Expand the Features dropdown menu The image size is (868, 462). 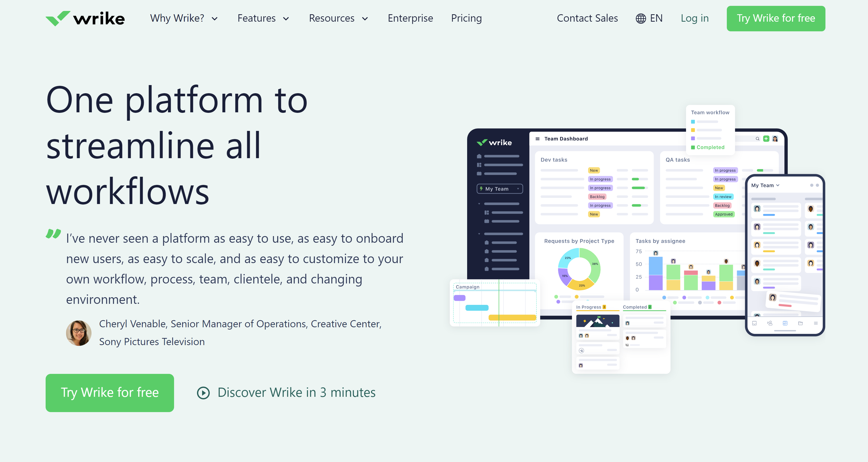tap(263, 18)
